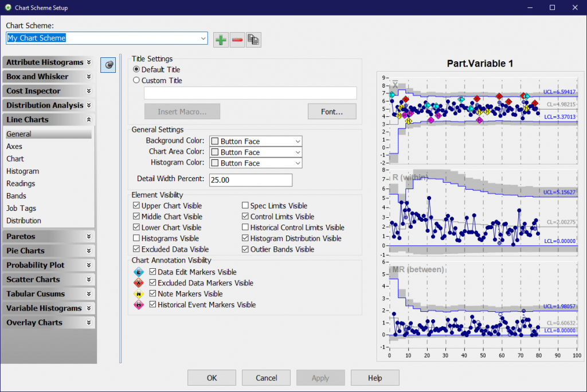The height and width of the screenshot is (392, 587).
Task: Click the Data Edit marker icon
Action: [138, 272]
